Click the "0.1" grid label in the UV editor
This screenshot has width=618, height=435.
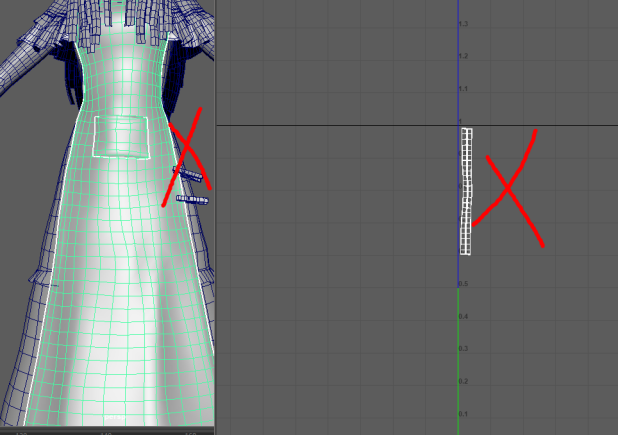coord(464,414)
